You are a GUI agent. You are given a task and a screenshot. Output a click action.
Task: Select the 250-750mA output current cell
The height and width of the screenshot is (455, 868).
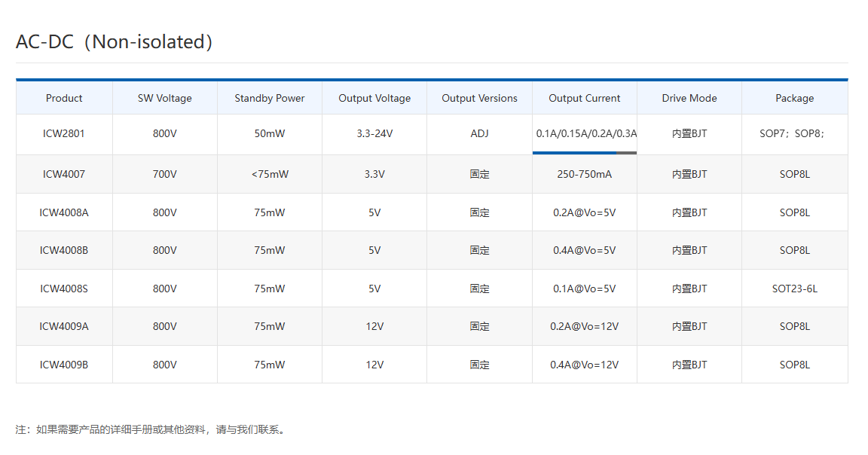pyautogui.click(x=584, y=174)
